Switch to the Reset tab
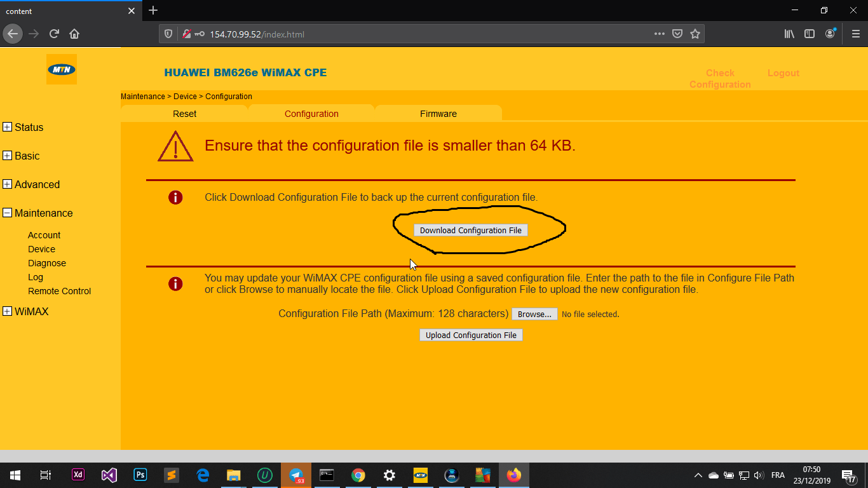The image size is (868, 488). [x=184, y=113]
